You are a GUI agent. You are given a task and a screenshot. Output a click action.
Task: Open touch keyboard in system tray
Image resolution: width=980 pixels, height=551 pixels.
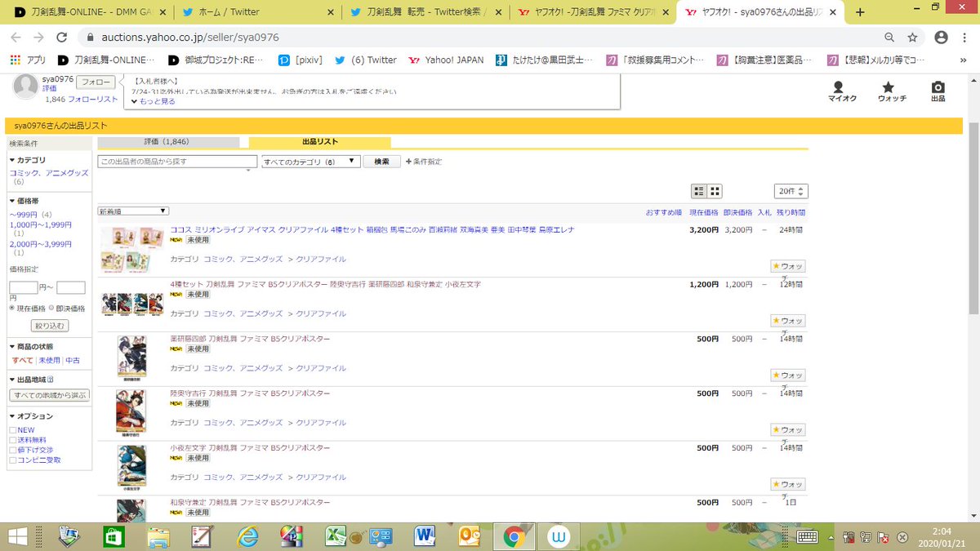click(x=808, y=537)
